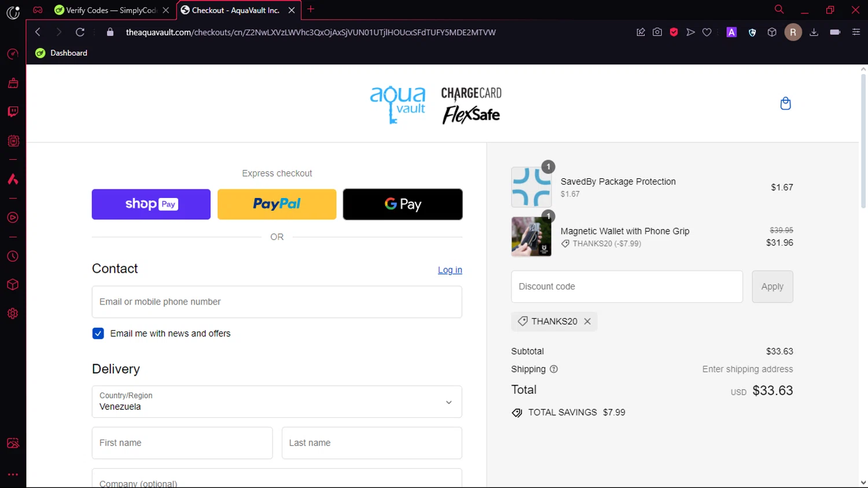The width and height of the screenshot is (868, 488).
Task: Click the Apply discount button
Action: click(773, 287)
